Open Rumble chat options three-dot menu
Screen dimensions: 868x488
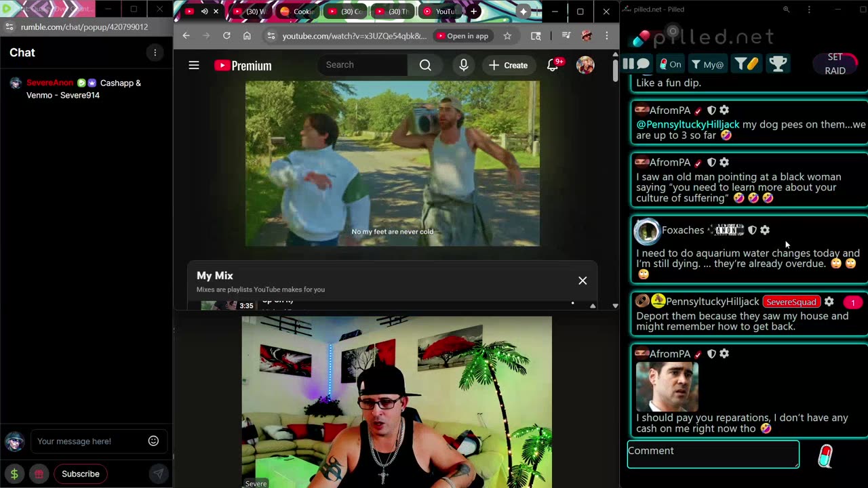[x=155, y=53]
